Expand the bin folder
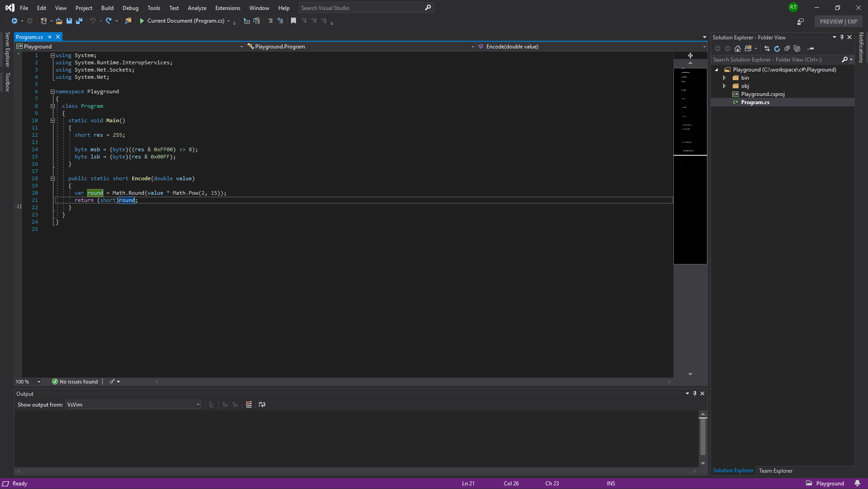The image size is (868, 489). pyautogui.click(x=724, y=78)
